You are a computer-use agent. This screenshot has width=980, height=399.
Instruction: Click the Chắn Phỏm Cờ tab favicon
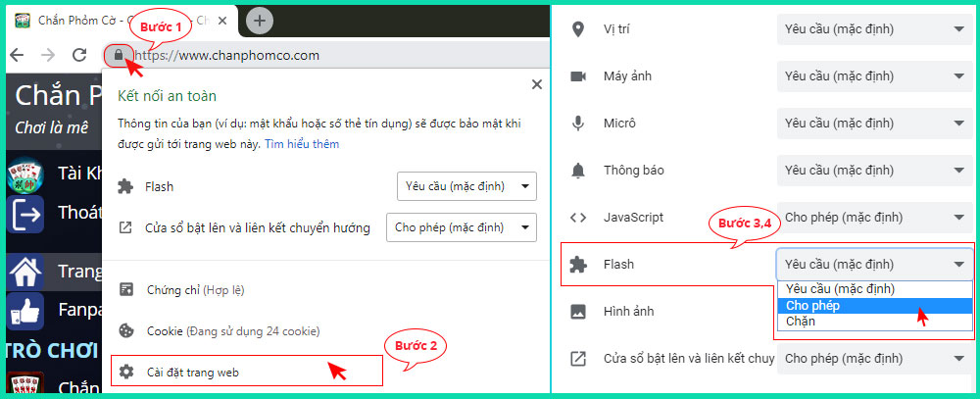24,20
